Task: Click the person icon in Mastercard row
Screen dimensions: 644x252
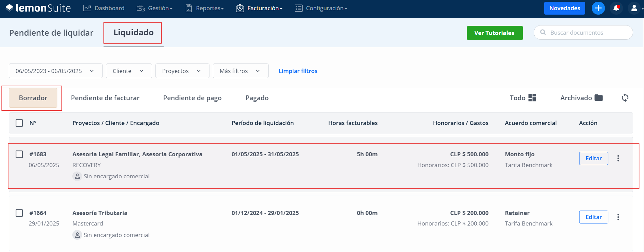Action: 77,235
